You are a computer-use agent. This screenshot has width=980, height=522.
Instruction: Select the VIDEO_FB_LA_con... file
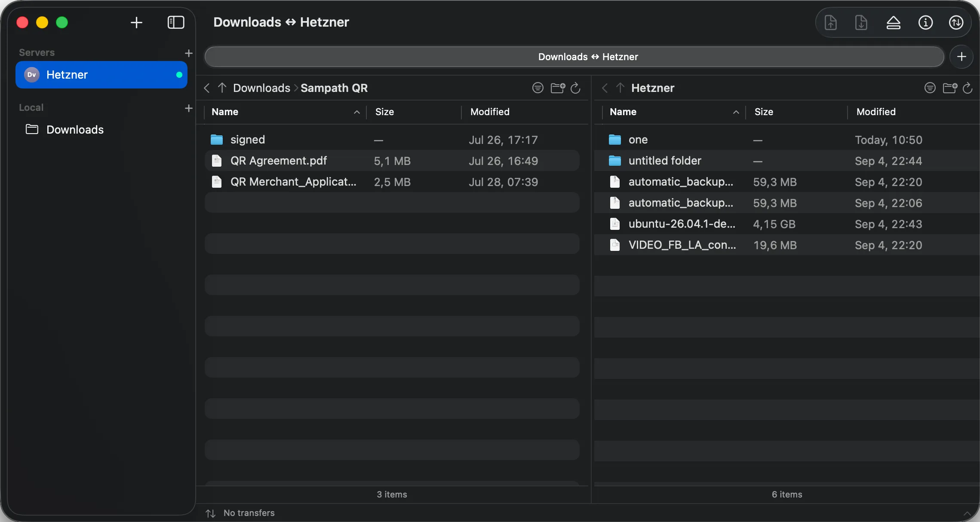(x=786, y=245)
